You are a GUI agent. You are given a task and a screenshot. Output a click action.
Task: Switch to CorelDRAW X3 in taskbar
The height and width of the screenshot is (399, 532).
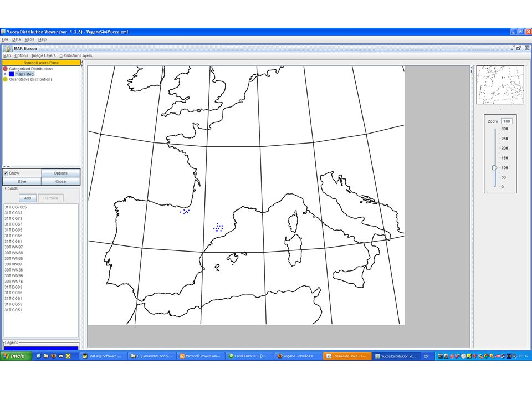click(249, 356)
